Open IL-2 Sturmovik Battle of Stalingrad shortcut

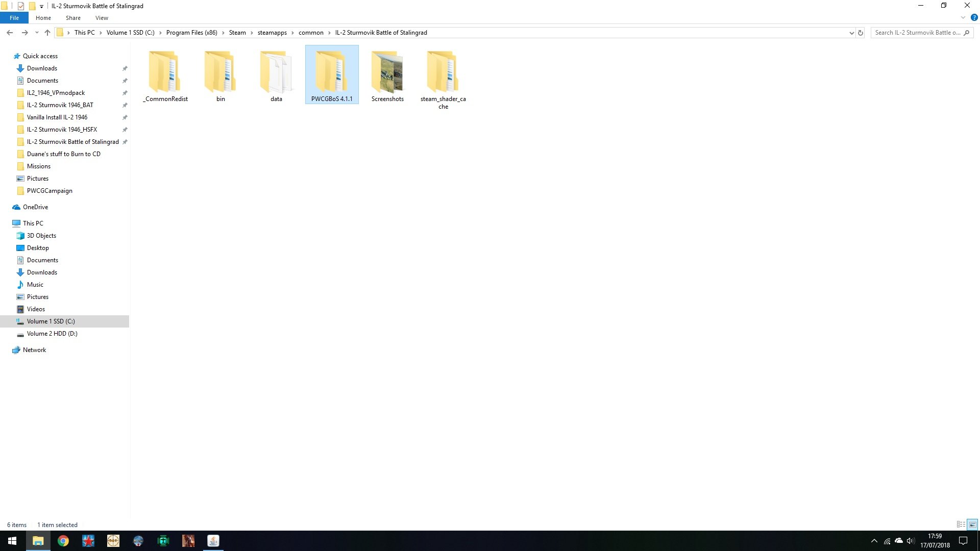(x=72, y=142)
